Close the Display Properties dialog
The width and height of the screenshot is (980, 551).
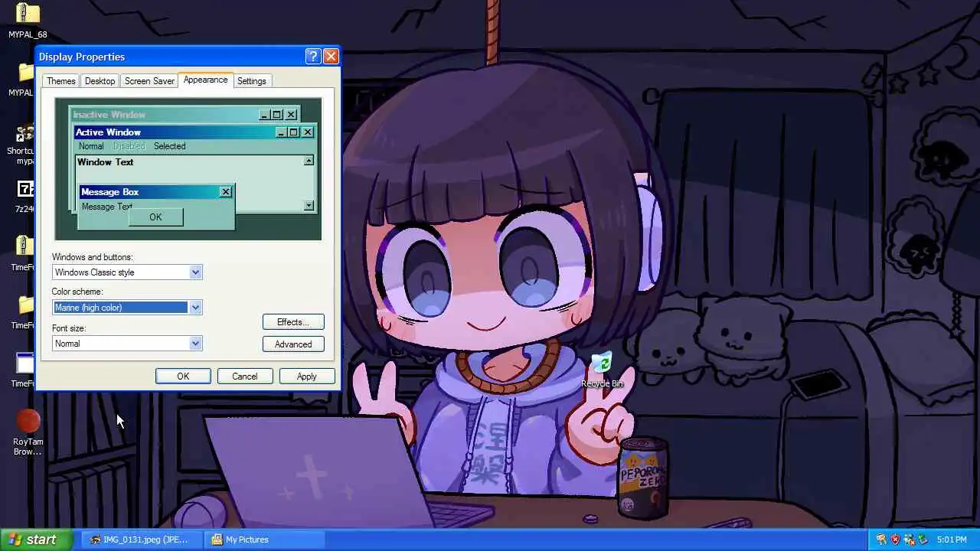(x=331, y=56)
